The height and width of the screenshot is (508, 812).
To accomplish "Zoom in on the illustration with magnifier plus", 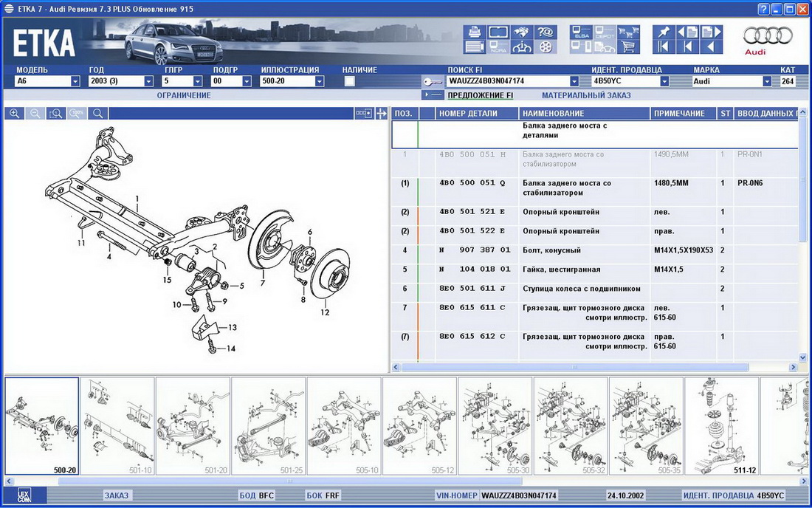I will pos(15,114).
